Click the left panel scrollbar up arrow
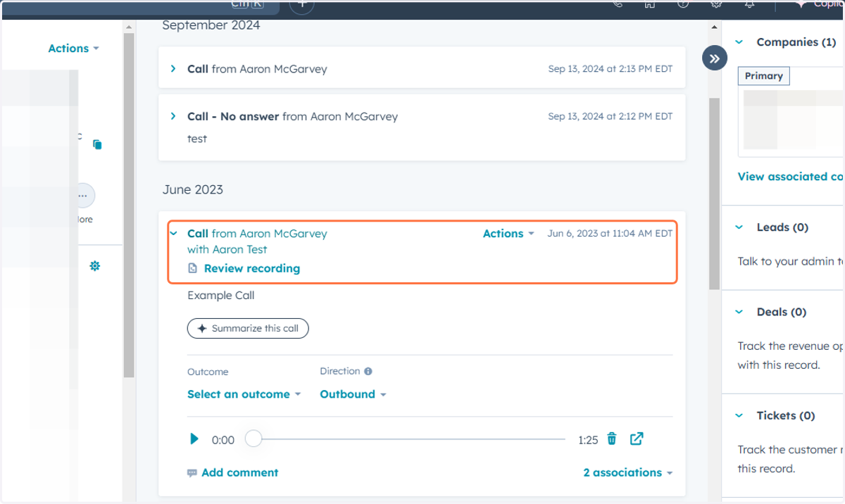 click(128, 27)
